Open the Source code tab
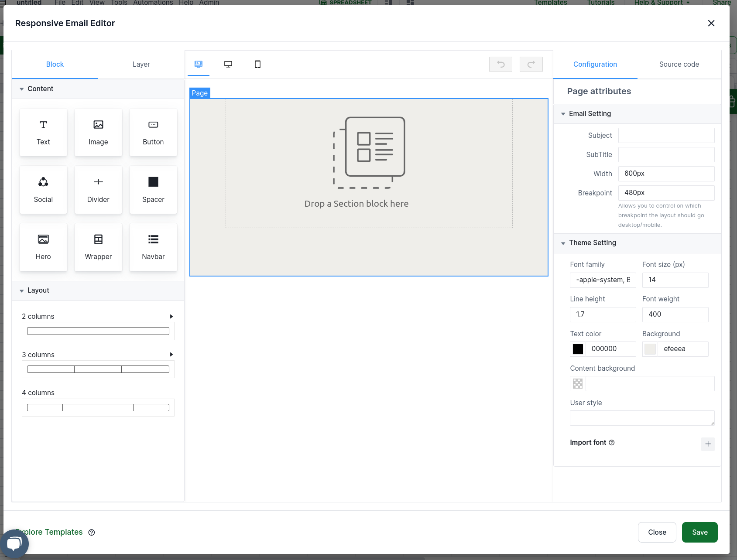Viewport: 737px width, 560px height. tap(679, 64)
